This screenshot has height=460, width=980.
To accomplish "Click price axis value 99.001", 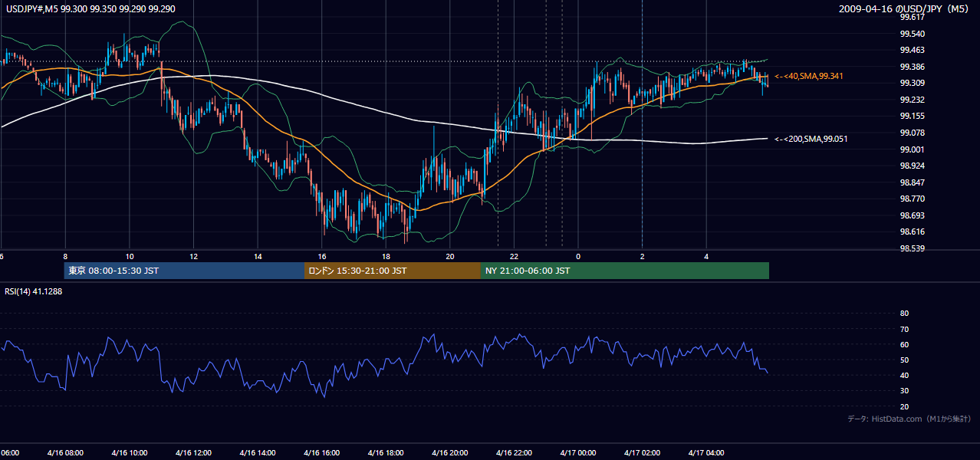I will coord(912,149).
